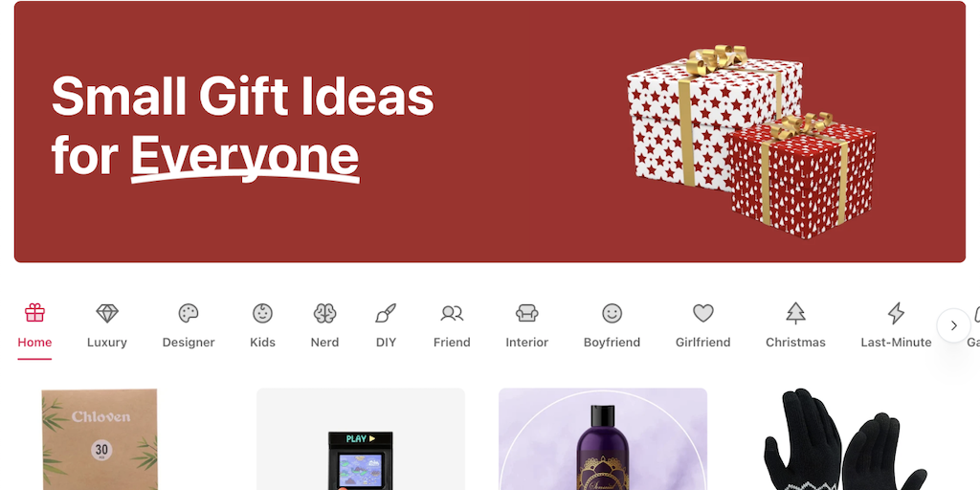Switch to the Christmas tab label
Image resolution: width=980 pixels, height=490 pixels.
pos(795,343)
